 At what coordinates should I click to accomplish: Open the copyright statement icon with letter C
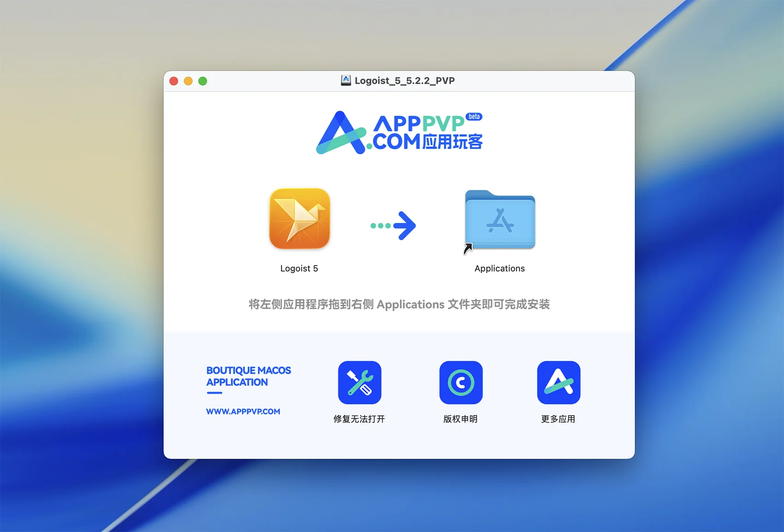click(461, 382)
